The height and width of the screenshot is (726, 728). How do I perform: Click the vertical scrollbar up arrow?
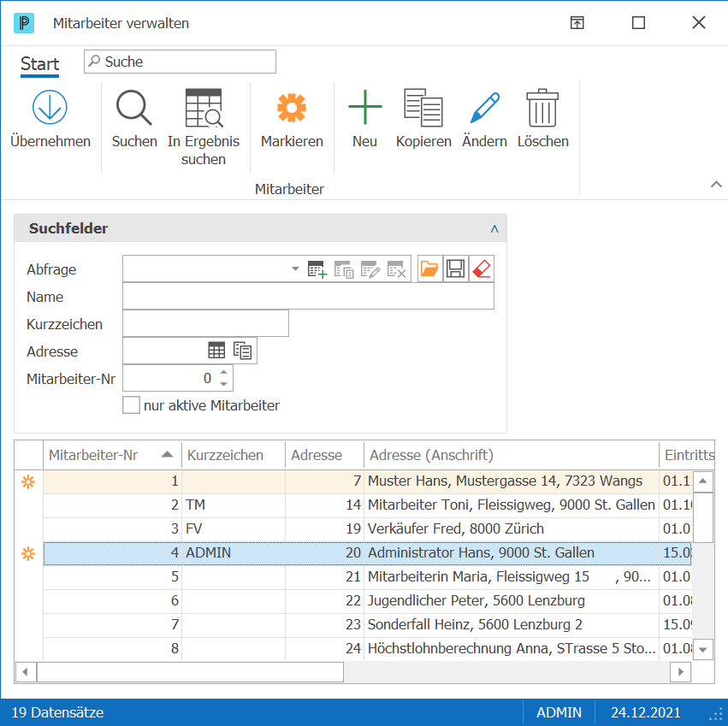point(703,481)
